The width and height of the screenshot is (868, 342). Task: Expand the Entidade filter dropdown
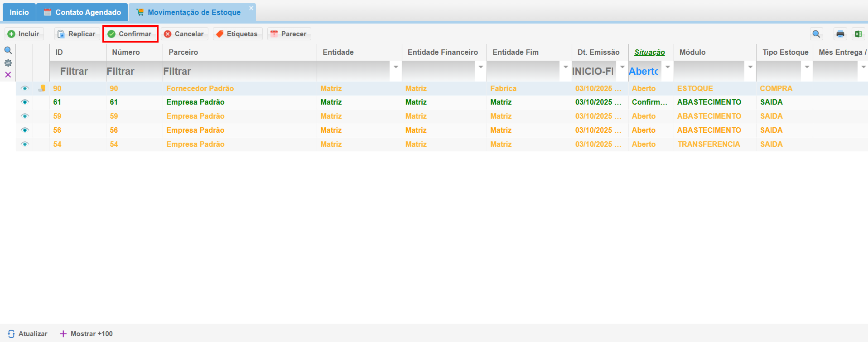395,67
